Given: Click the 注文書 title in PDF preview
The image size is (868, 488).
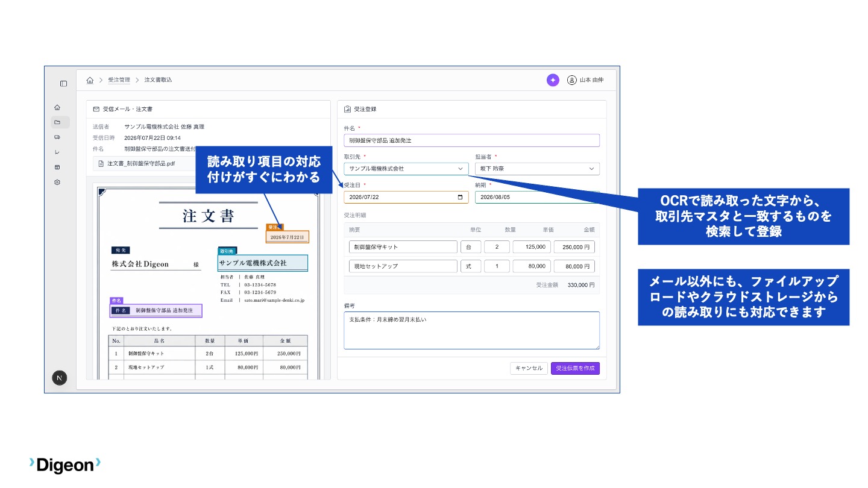Looking at the screenshot, I should (209, 216).
